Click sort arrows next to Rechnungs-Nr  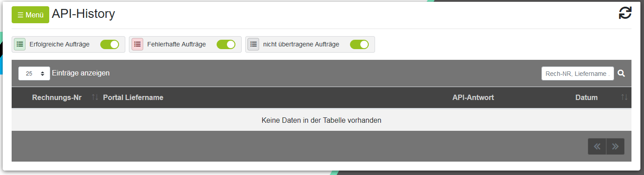95,97
